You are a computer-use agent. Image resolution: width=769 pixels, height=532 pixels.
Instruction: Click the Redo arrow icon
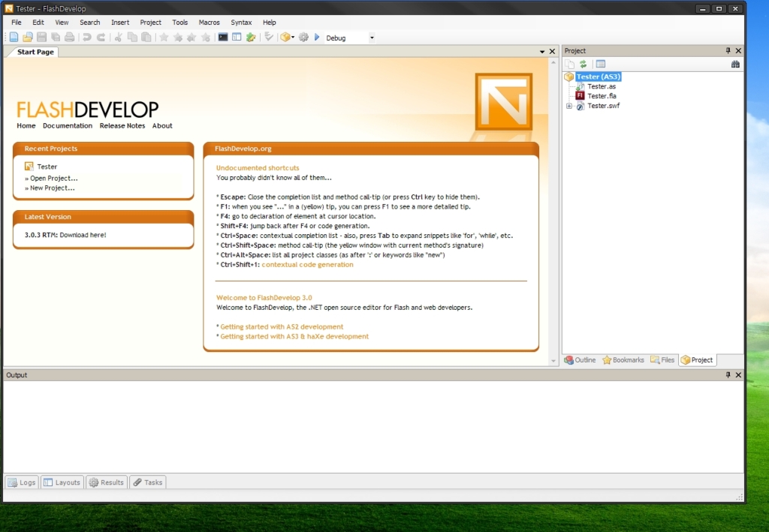pyautogui.click(x=101, y=38)
